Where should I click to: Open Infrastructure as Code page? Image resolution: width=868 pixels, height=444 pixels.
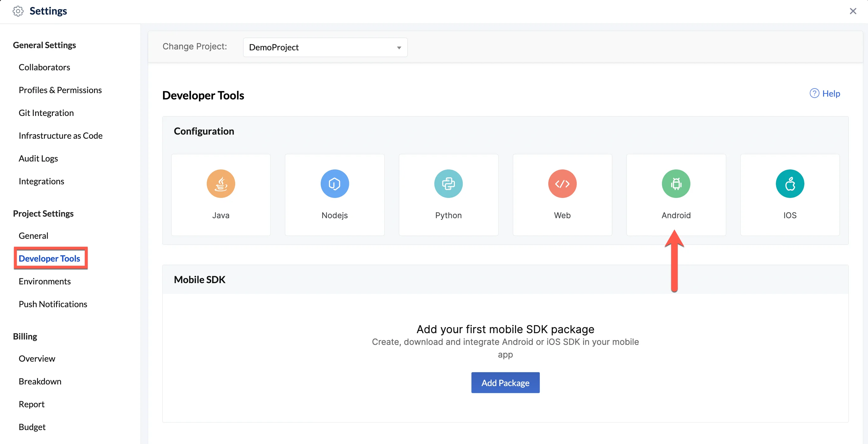pyautogui.click(x=60, y=136)
